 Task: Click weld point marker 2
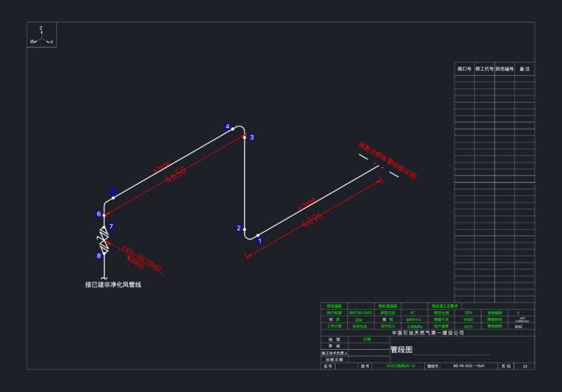tap(238, 228)
